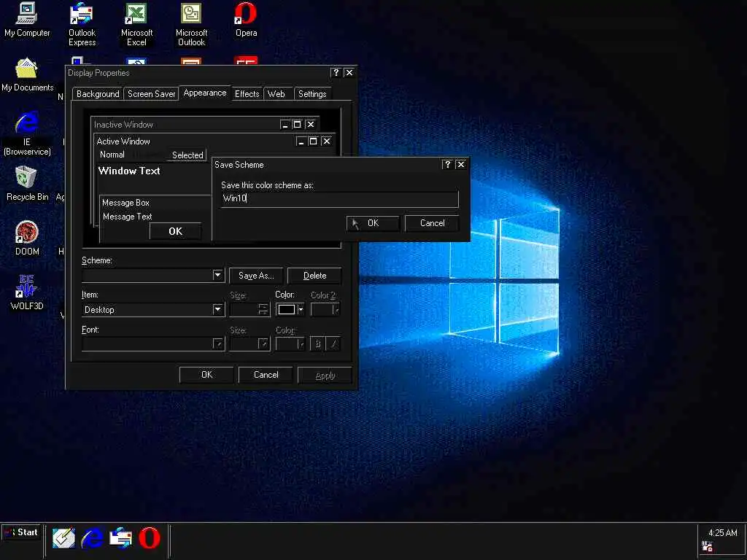Launch Outlook Express from Quick Launch

tap(120, 538)
